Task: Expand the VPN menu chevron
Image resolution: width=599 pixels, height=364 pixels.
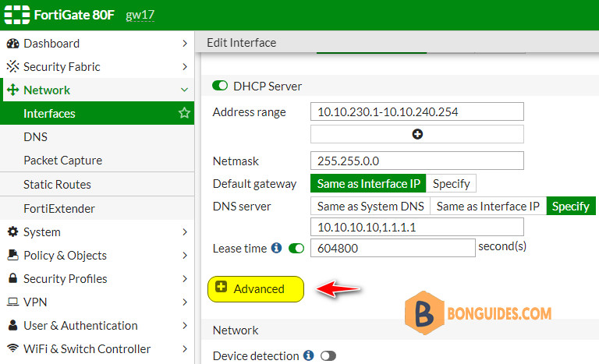Action: point(185,302)
